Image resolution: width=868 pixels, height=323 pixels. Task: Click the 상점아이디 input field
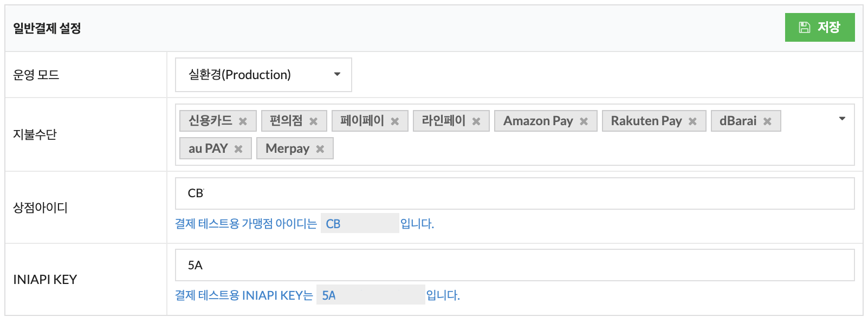coord(515,193)
